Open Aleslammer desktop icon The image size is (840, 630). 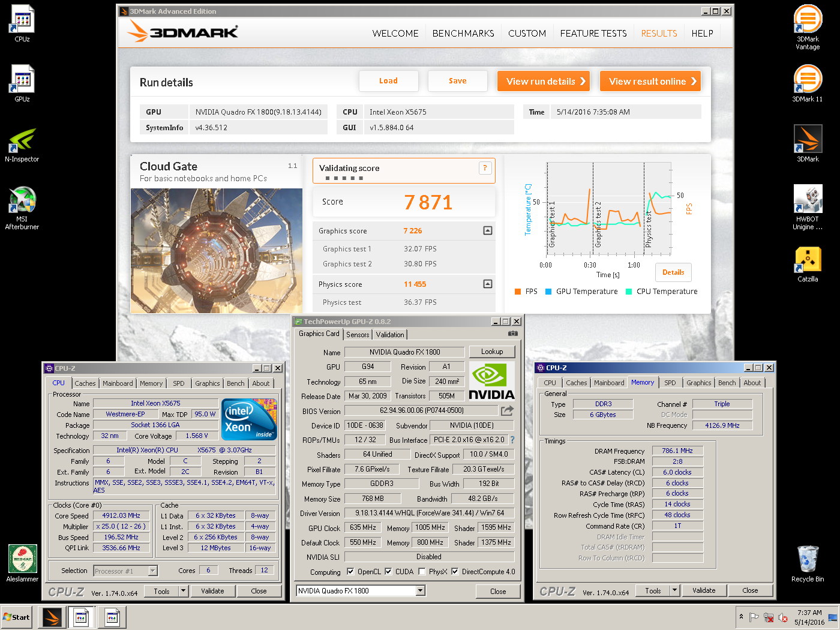click(x=22, y=563)
